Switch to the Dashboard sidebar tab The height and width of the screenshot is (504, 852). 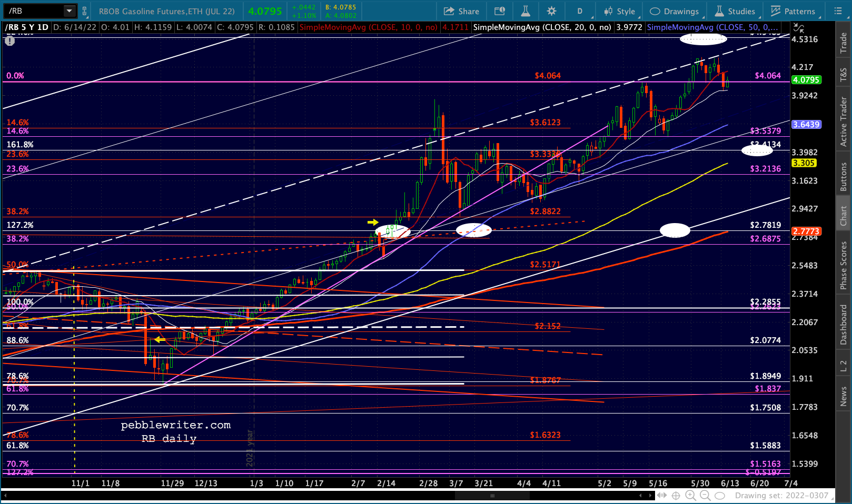pyautogui.click(x=844, y=325)
